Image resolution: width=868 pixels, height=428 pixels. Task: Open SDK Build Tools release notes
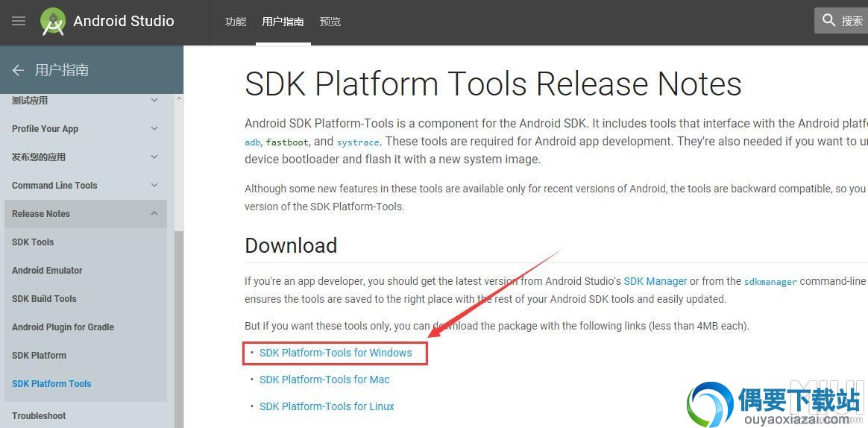click(44, 298)
